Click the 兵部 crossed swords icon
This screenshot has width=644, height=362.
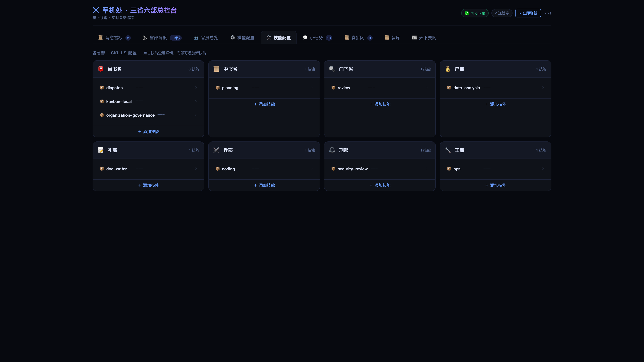click(216, 150)
